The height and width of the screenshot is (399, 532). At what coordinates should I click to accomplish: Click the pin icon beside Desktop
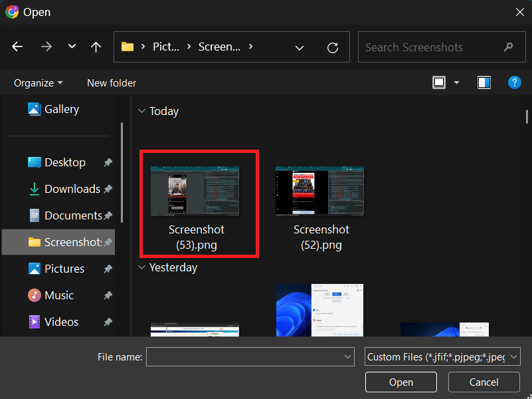108,163
